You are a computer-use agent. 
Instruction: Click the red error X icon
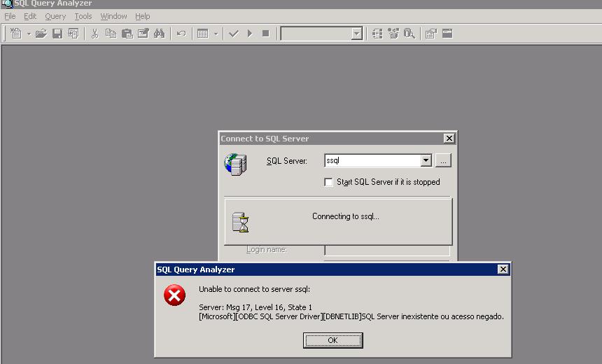(x=175, y=295)
